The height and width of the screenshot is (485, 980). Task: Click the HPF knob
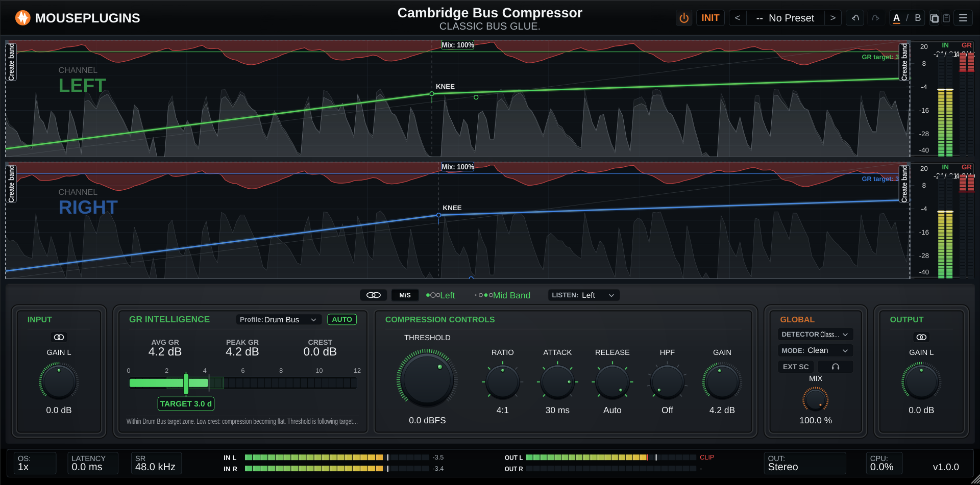[667, 382]
